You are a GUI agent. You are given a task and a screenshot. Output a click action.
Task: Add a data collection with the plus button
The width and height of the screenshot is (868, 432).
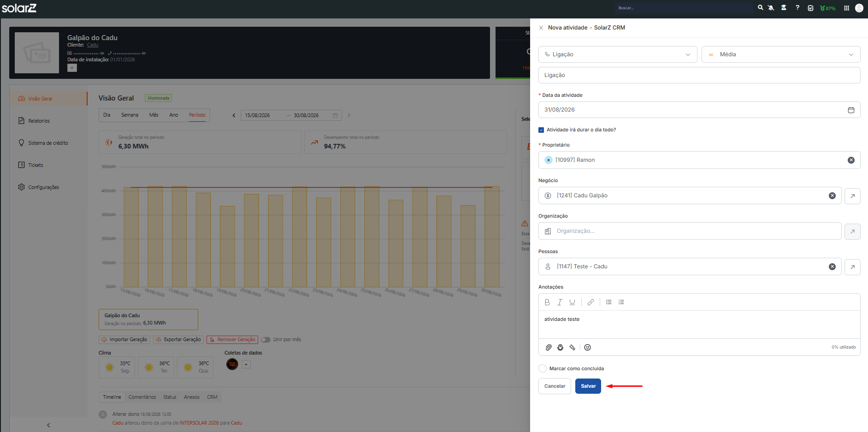pos(246,364)
